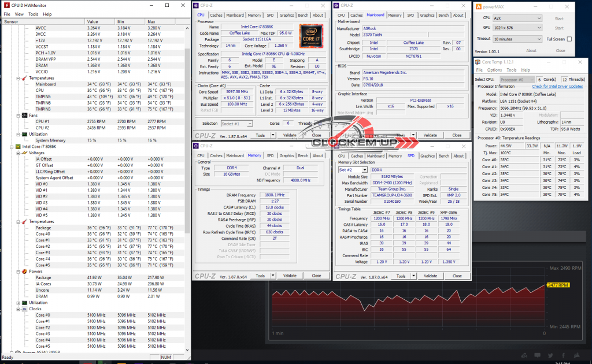Screen dimensions: 592x364
Task: Open the Timeout 10 minutes dropdown
Action: [x=517, y=39]
